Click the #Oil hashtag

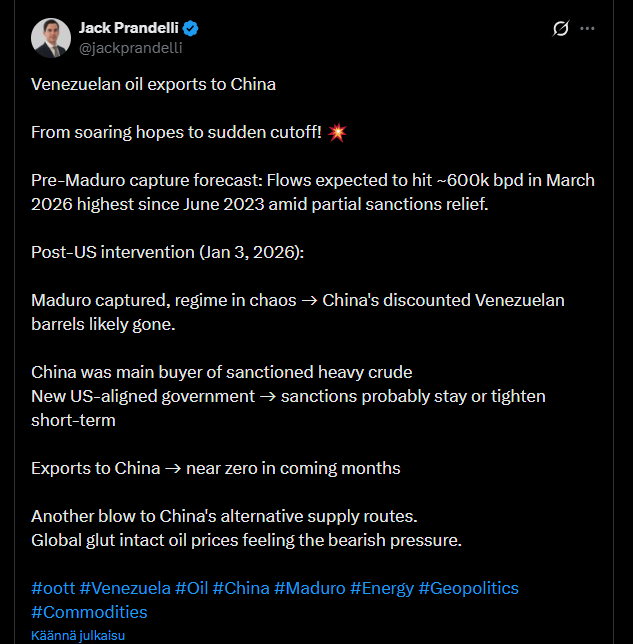click(191, 588)
